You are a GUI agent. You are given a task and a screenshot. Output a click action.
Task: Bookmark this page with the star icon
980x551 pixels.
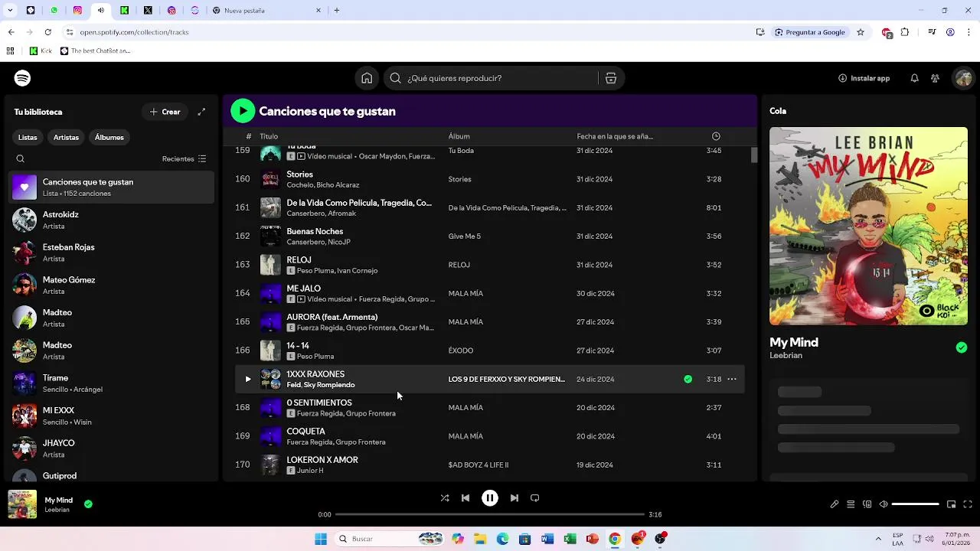861,32
